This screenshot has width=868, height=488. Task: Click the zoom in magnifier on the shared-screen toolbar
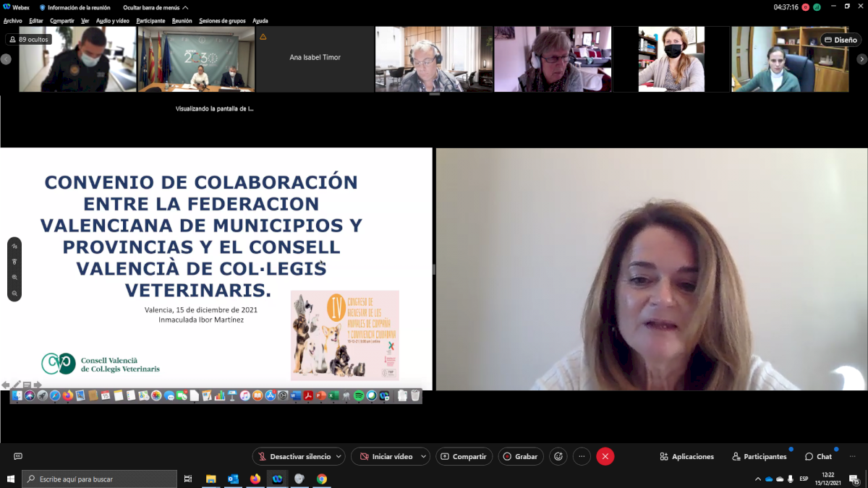coord(14,278)
